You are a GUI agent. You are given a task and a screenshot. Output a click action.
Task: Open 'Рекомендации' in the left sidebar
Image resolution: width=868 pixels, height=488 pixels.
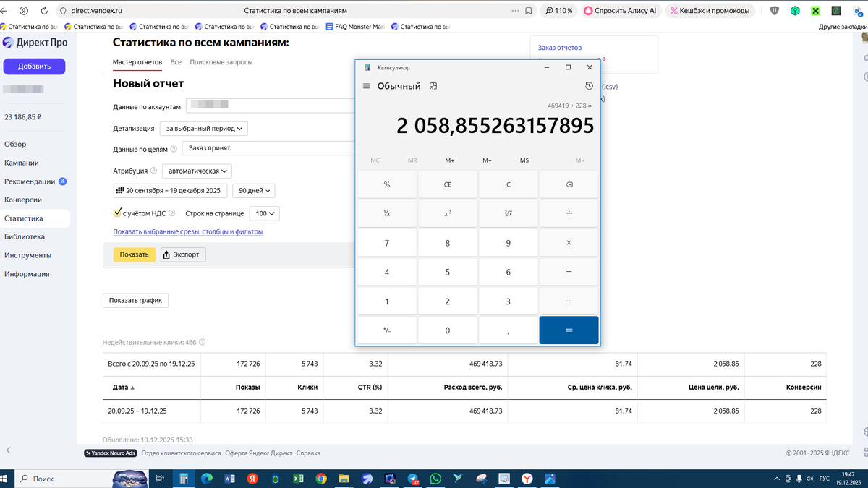pyautogui.click(x=30, y=181)
